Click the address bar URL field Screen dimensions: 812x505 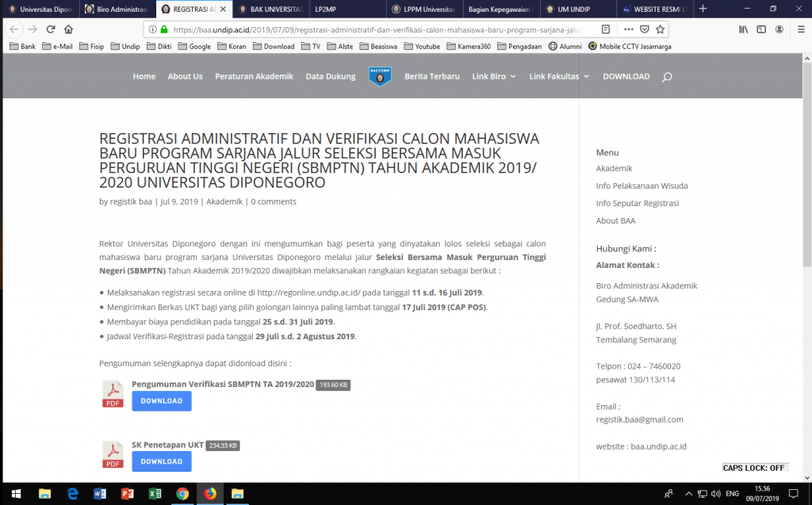tap(381, 29)
